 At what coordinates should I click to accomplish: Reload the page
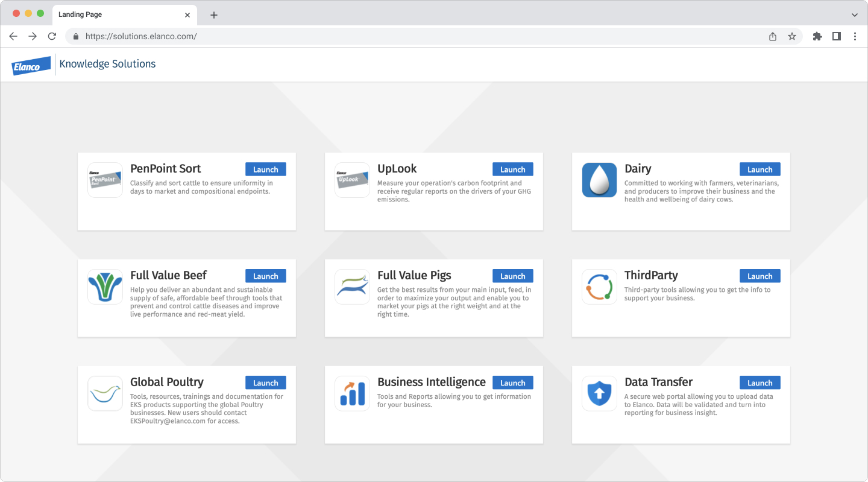pos(52,36)
